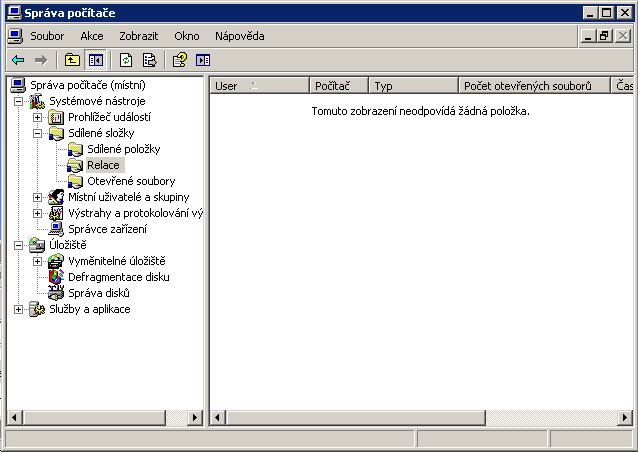
Task: Select Správa disků tree label
Action: pos(99,293)
